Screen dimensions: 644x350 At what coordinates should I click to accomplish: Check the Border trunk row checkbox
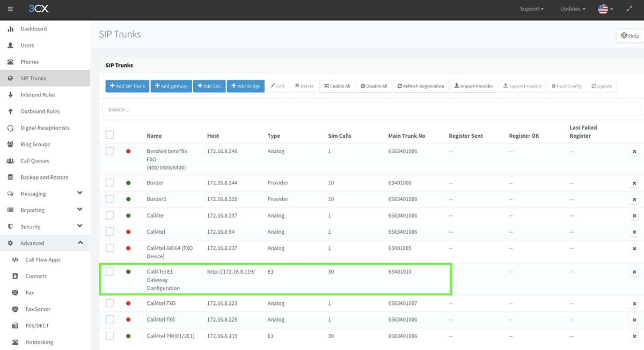pyautogui.click(x=110, y=183)
